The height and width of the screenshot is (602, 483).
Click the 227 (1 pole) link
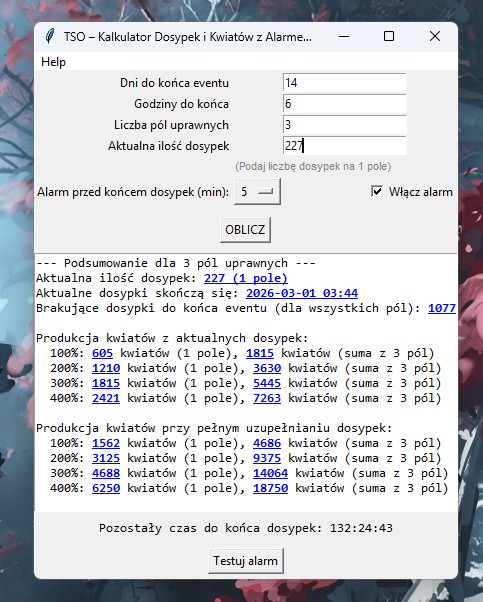[x=246, y=278]
